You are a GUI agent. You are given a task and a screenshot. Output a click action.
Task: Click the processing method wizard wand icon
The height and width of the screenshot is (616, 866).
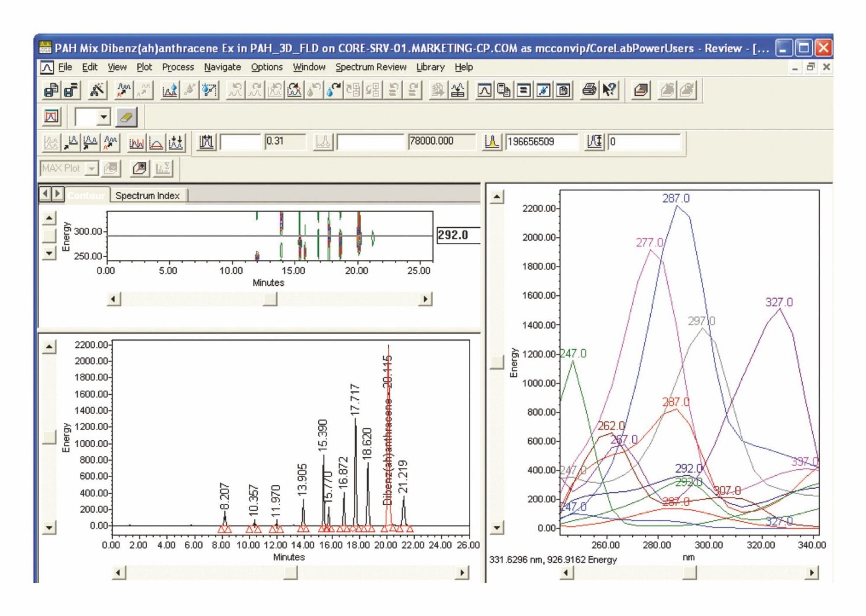tap(97, 90)
